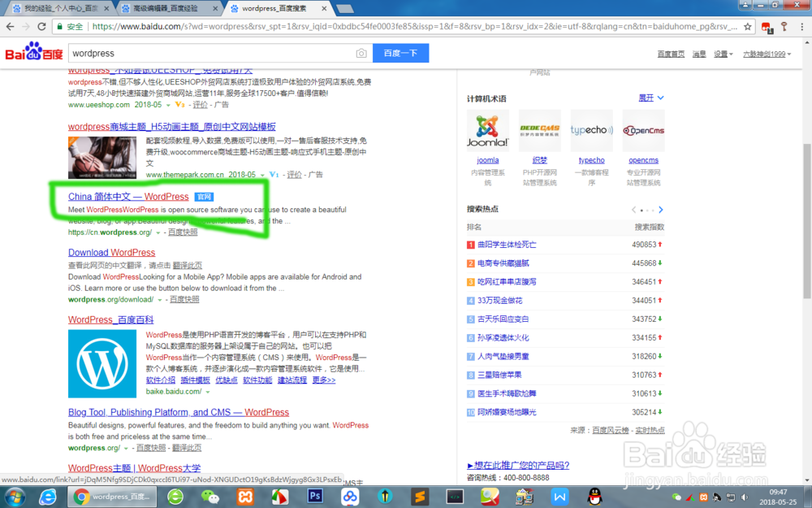The image size is (812, 508).
Task: Open the China 简体中文 — WordPress result
Action: [128, 197]
